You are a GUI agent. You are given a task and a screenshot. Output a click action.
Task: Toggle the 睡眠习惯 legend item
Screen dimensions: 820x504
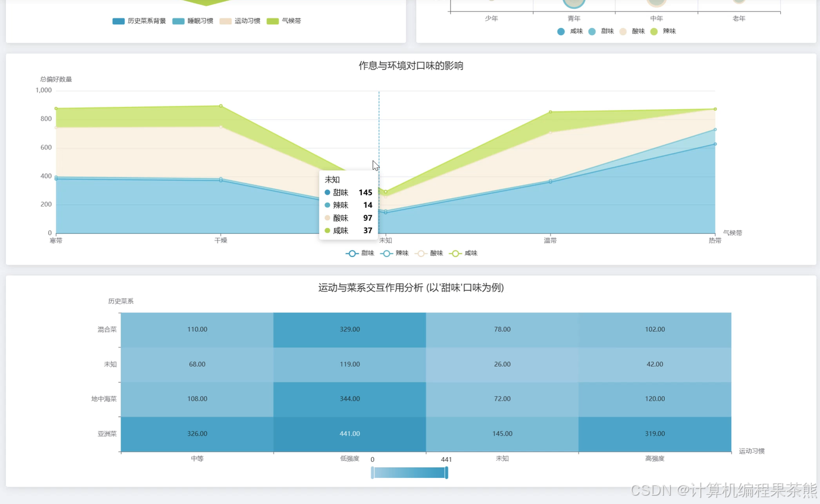click(193, 21)
